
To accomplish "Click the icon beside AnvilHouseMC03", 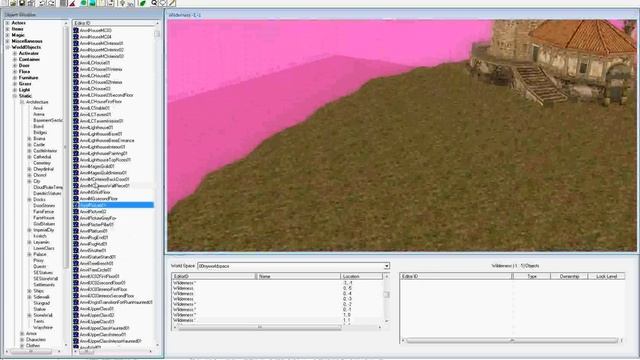I will [x=76, y=30].
